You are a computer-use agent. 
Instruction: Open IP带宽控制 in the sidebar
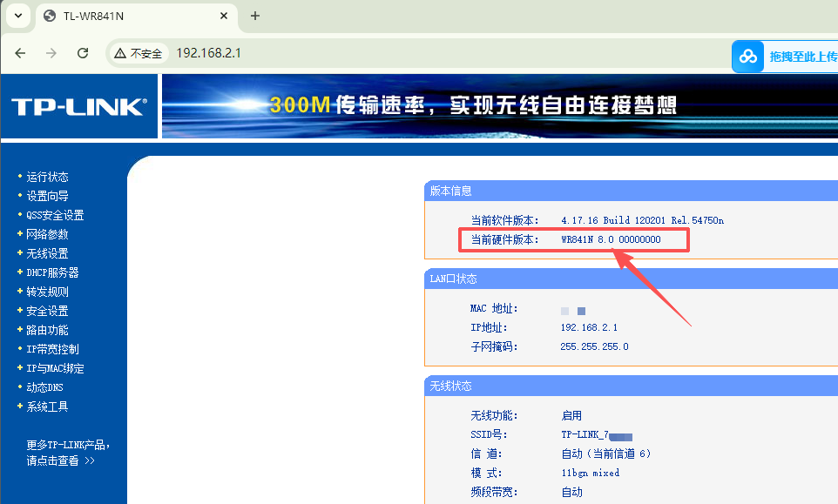(x=52, y=349)
